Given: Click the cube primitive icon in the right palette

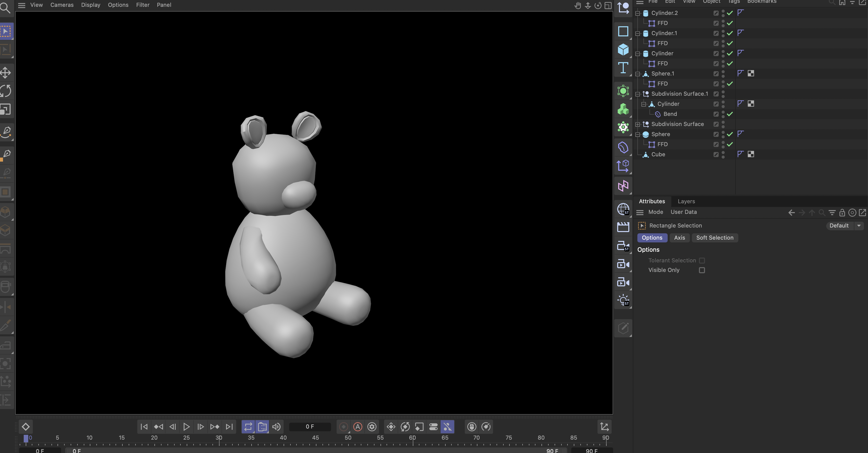Looking at the screenshot, I should (x=623, y=49).
